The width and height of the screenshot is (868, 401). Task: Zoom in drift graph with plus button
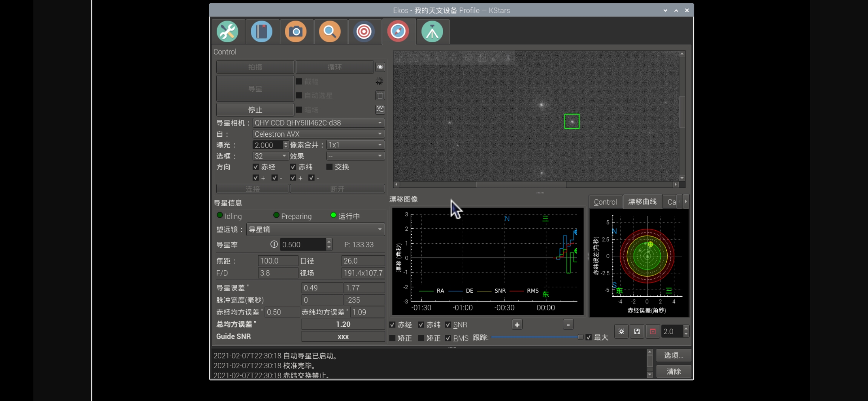517,325
